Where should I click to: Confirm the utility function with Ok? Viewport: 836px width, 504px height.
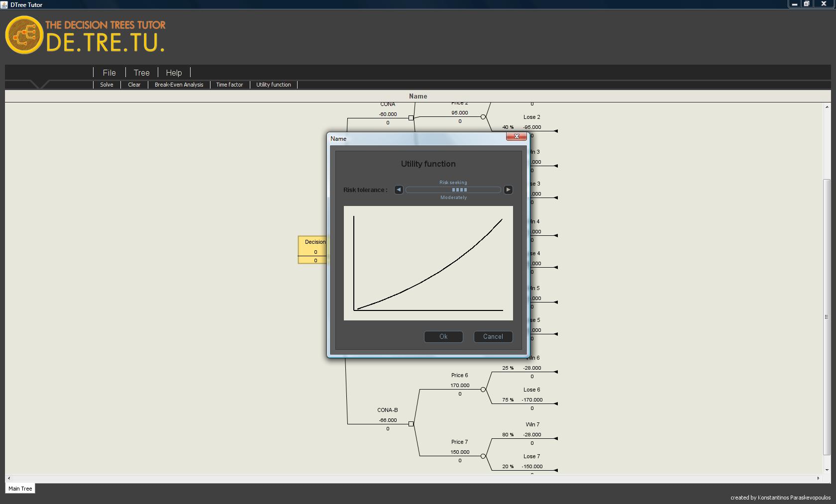point(443,337)
